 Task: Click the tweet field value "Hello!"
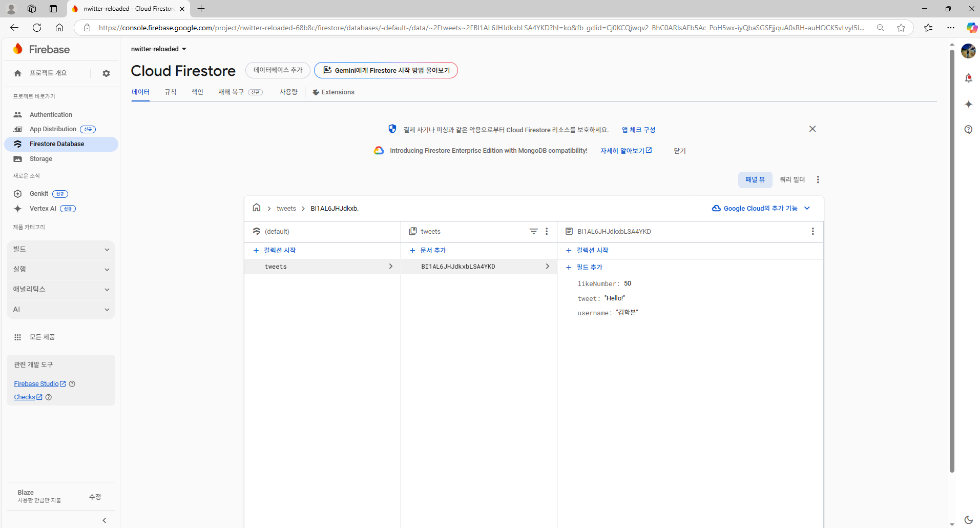pyautogui.click(x=615, y=298)
